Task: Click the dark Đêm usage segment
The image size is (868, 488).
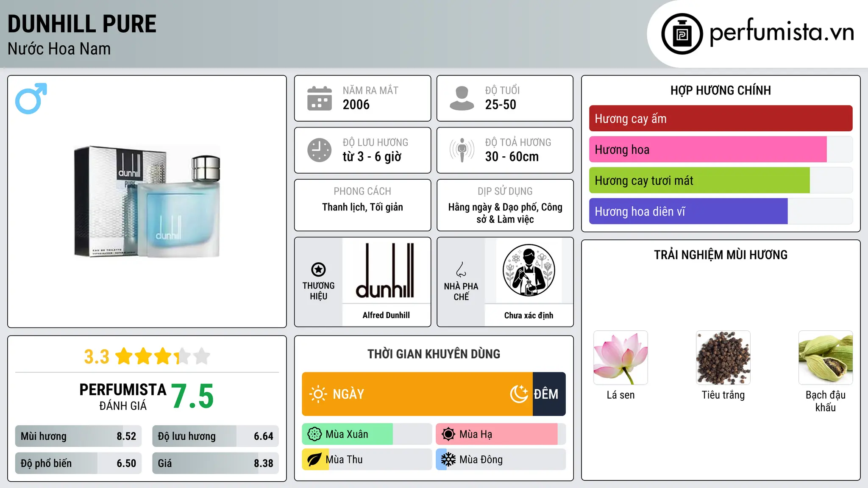Action: 549,394
